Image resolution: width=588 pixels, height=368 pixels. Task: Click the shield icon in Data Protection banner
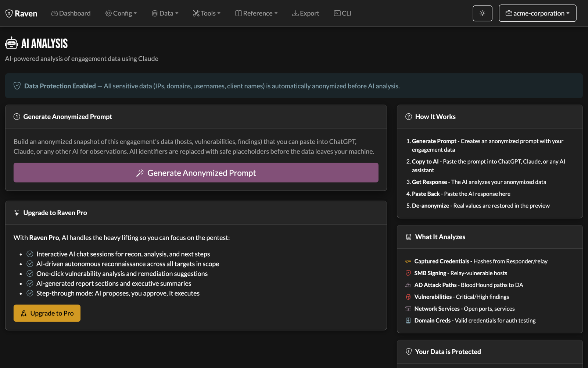17,86
